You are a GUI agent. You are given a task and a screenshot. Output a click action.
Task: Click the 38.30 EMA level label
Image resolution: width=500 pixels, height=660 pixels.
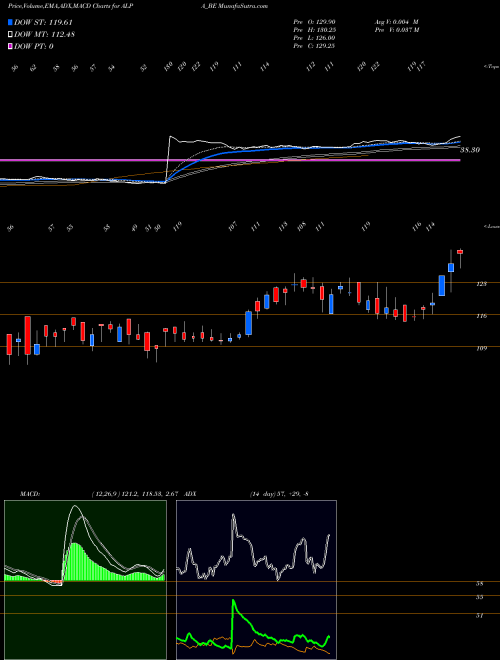pyautogui.click(x=471, y=150)
